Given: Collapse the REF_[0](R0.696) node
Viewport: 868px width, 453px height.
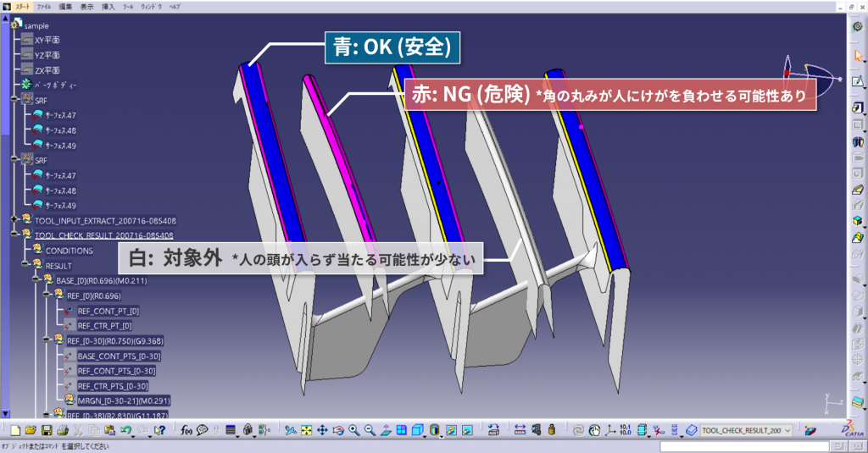Looking at the screenshot, I should [47, 296].
